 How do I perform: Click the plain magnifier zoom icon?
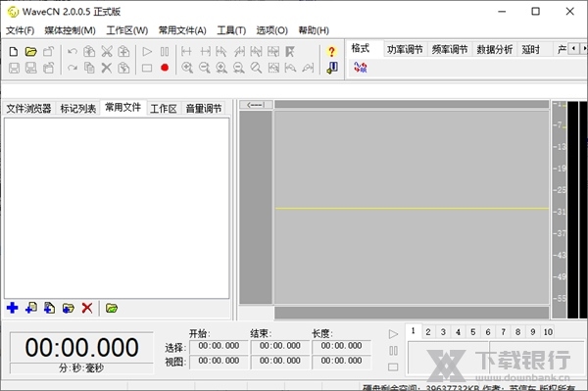pos(256,68)
